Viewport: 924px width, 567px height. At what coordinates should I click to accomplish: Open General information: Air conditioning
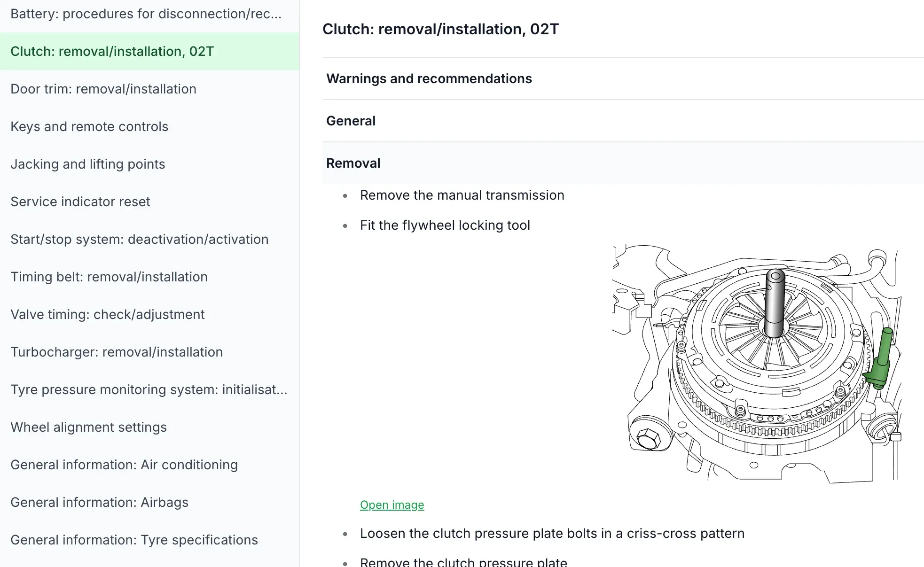point(149,465)
